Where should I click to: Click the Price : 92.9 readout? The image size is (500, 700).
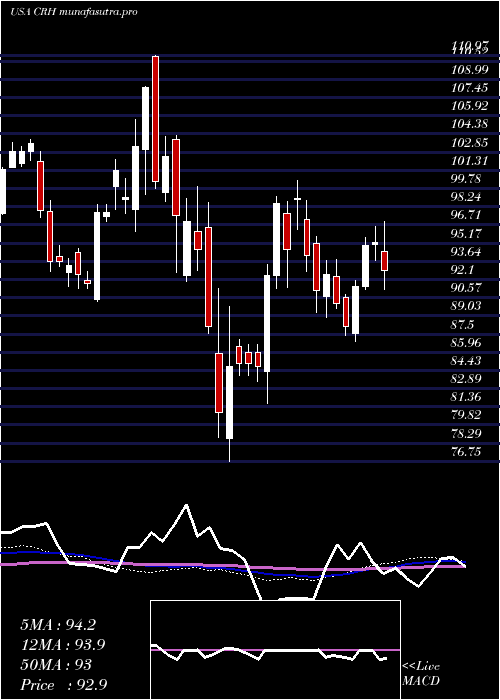point(63,685)
